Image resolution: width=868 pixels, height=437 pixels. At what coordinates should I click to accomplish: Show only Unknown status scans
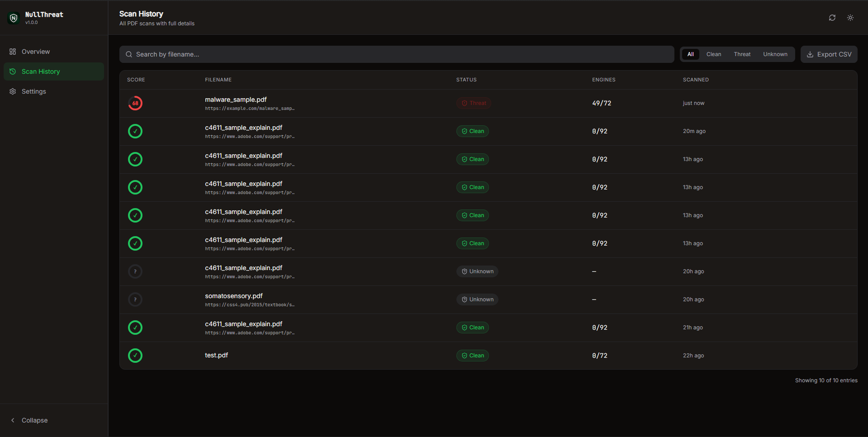click(x=775, y=54)
